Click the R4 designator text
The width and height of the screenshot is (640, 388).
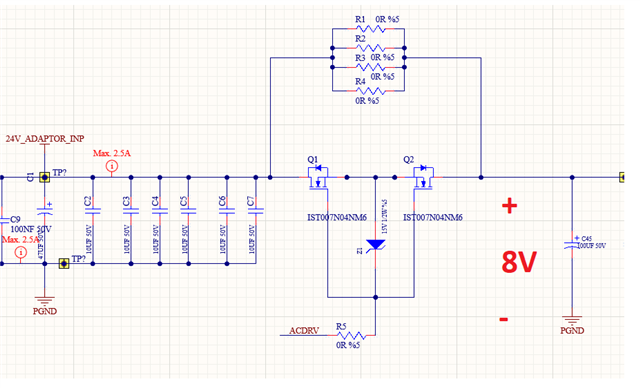(360, 82)
